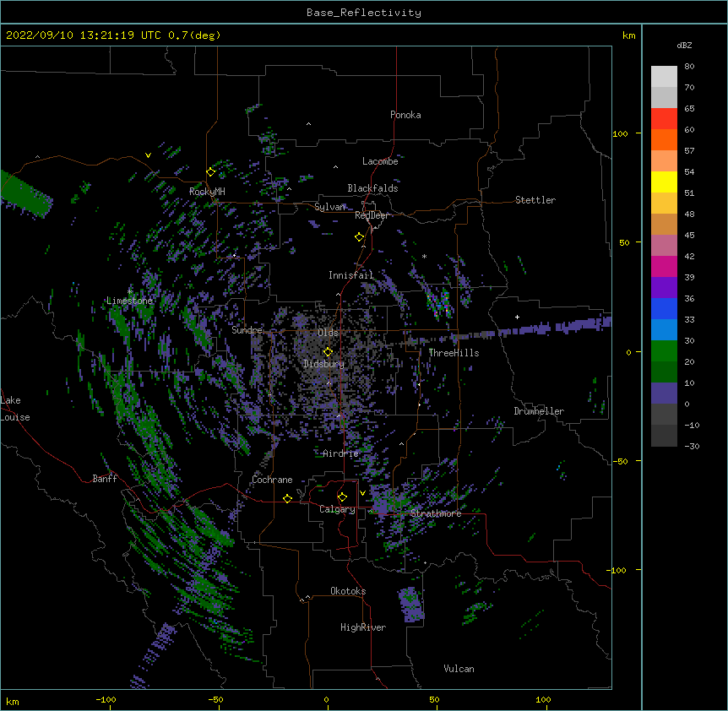Select the yellow 54-51 dBZ legend swatch
The width and height of the screenshot is (728, 711).
click(x=664, y=182)
